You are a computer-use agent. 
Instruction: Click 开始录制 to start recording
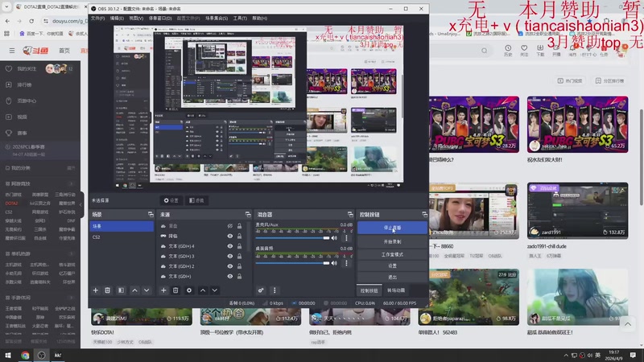click(392, 242)
